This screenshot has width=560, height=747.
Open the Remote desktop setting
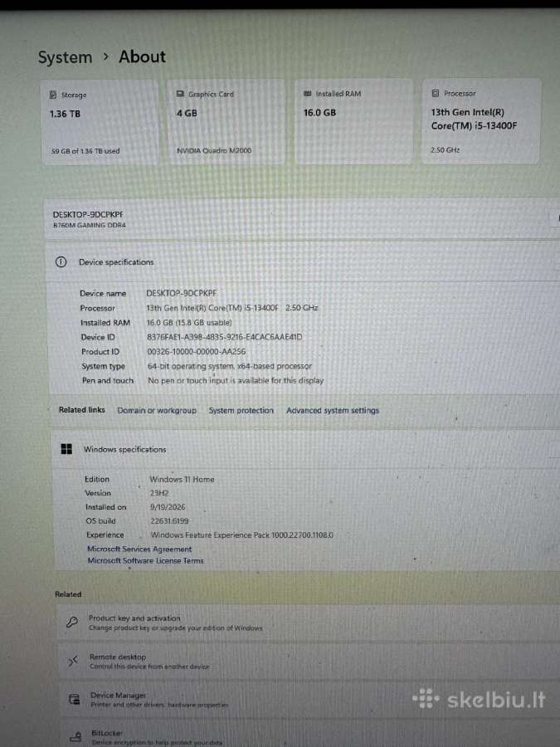[x=309, y=661]
